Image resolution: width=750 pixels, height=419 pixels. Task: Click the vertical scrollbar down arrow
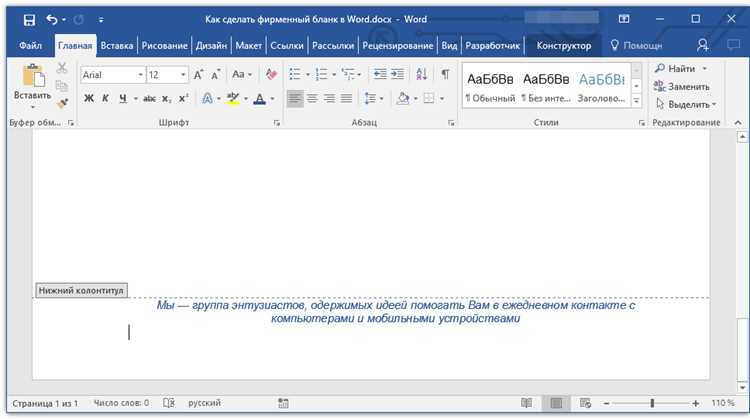click(742, 387)
